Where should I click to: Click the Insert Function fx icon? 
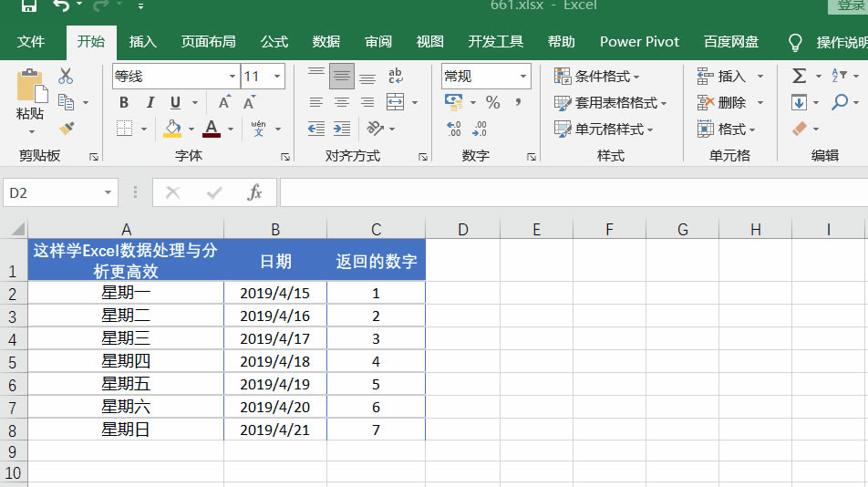pyautogui.click(x=255, y=192)
